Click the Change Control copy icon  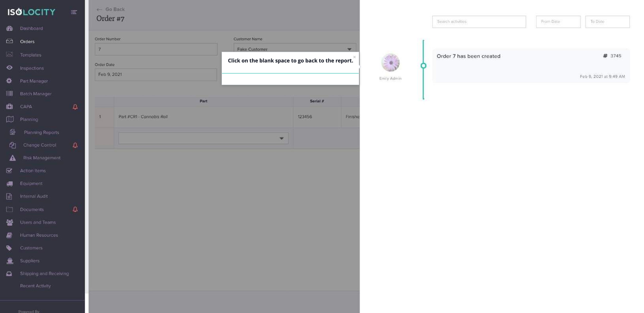pyautogui.click(x=13, y=145)
